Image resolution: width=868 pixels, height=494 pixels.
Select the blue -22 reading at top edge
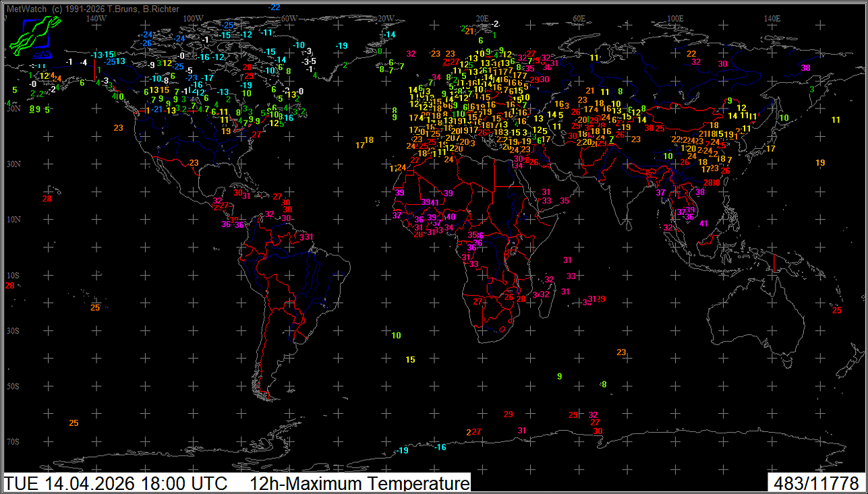click(x=274, y=7)
